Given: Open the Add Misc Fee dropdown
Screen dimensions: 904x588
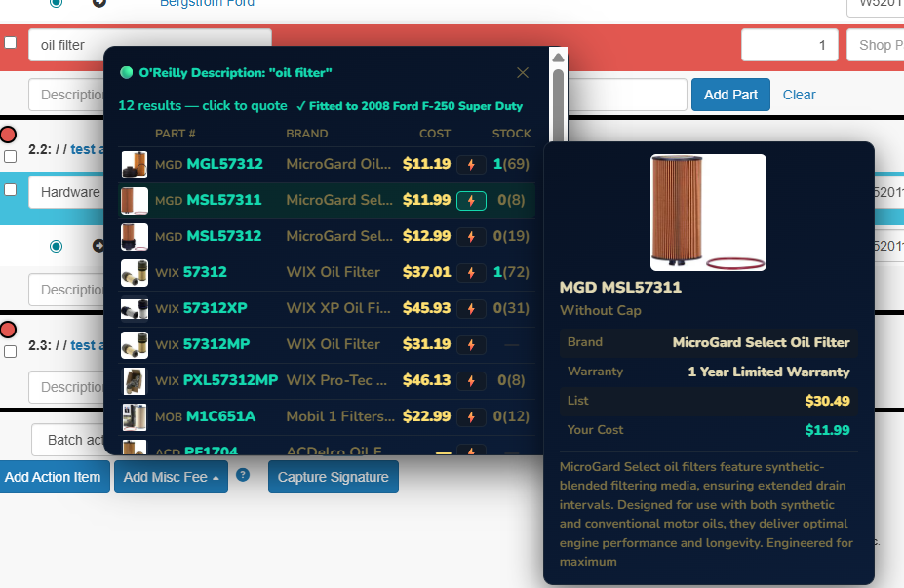Looking at the screenshot, I should tap(171, 477).
